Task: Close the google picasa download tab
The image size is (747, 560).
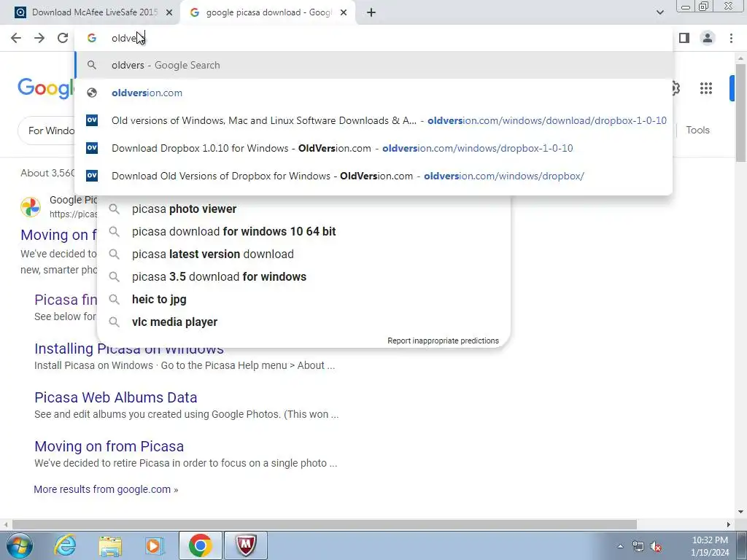Action: point(344,13)
